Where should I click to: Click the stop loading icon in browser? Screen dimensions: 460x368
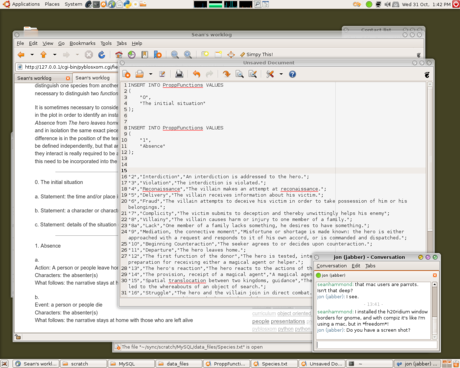point(89,55)
